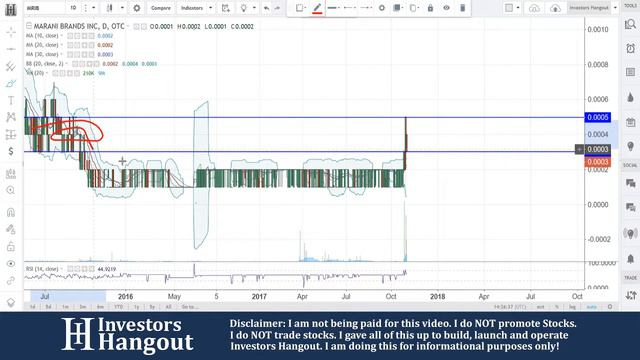Toggle stay in drawing mode
This screenshot has width=640, height=360.
11,229
